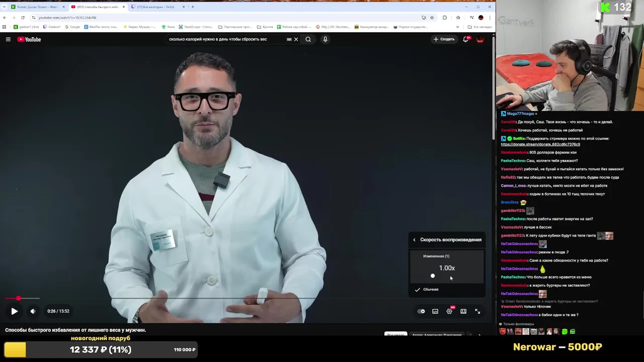Close the Twitch categories tab
This screenshot has width=644, height=362.
coord(184,7)
